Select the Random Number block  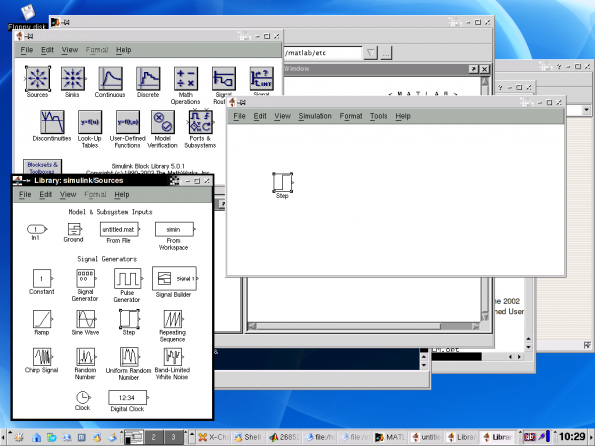pyautogui.click(x=86, y=357)
